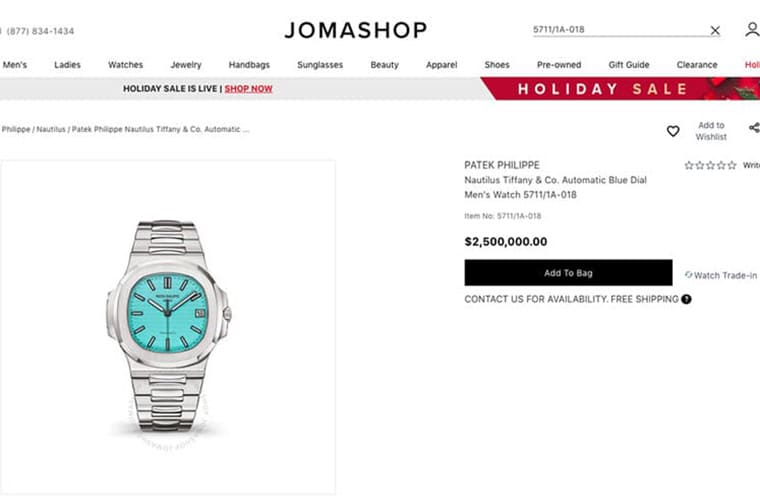760x502 pixels.
Task: Open the Handbags category
Action: click(249, 65)
